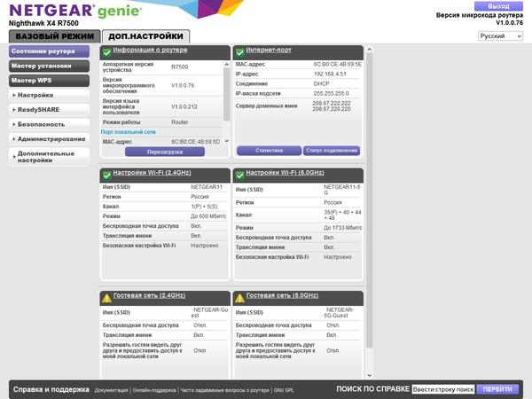Click DNS server value 208.67.222.222

pos(332,103)
